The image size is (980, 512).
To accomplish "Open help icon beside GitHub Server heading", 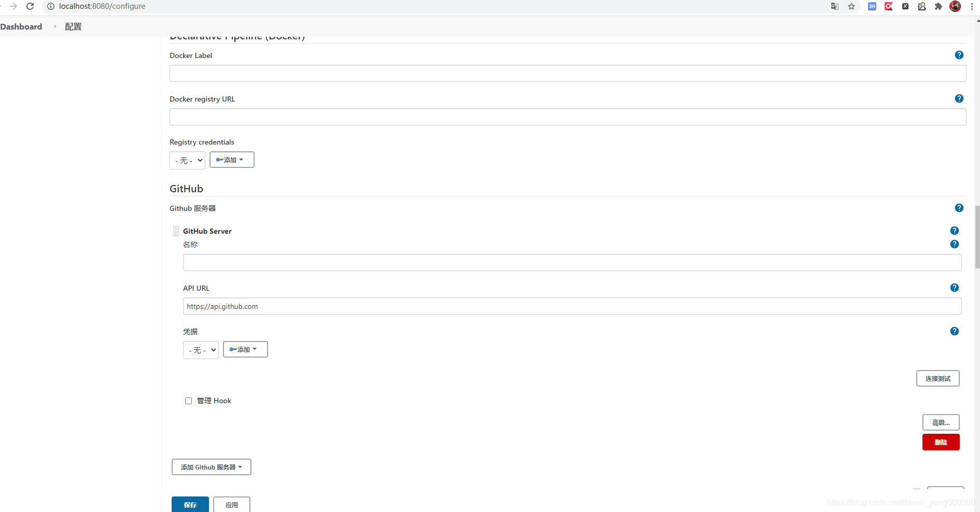I will pyautogui.click(x=954, y=231).
